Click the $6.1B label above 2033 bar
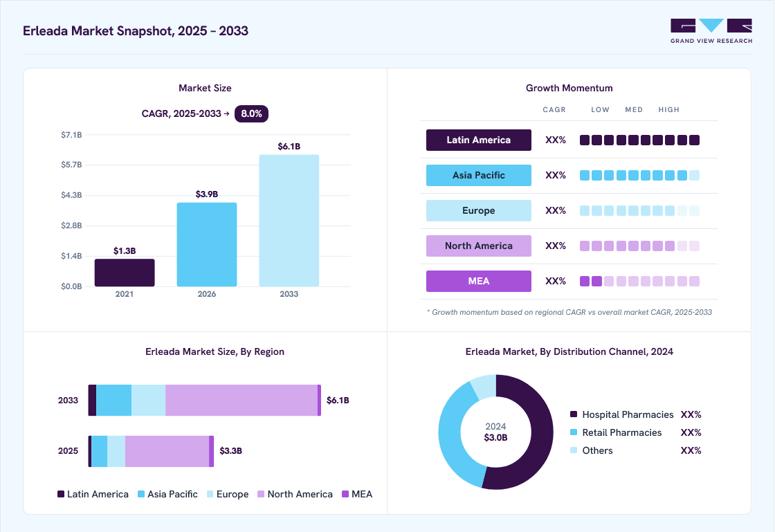This screenshot has width=775, height=532. (x=289, y=146)
